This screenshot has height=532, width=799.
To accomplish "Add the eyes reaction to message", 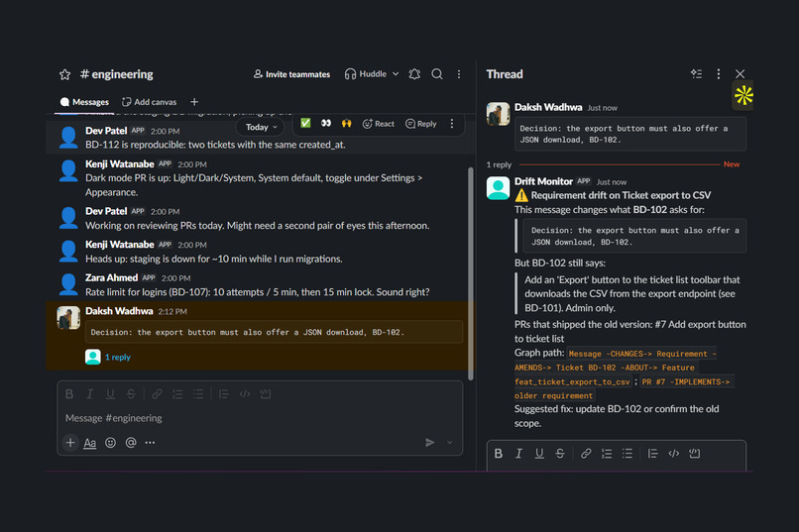I will pyautogui.click(x=326, y=123).
